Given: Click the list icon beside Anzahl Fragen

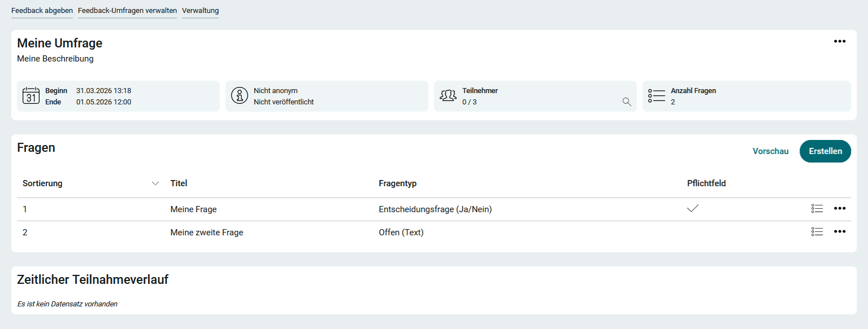Looking at the screenshot, I should (657, 96).
